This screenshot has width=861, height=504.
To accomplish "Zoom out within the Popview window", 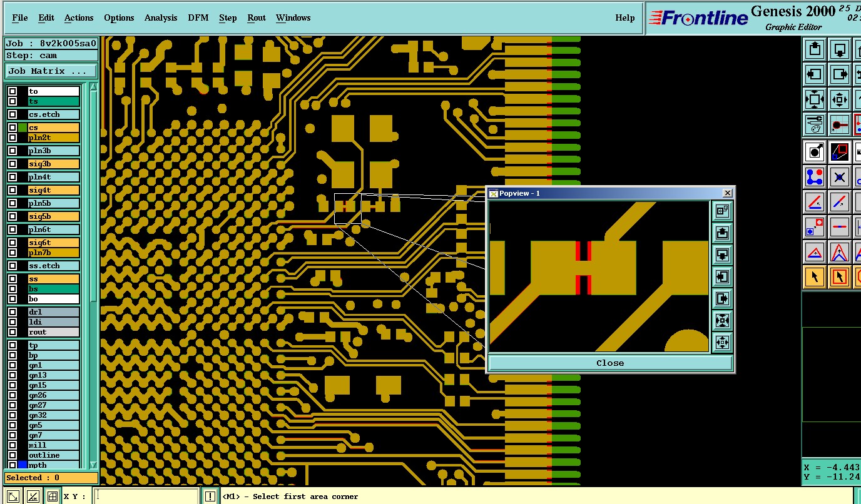I will pos(722,343).
